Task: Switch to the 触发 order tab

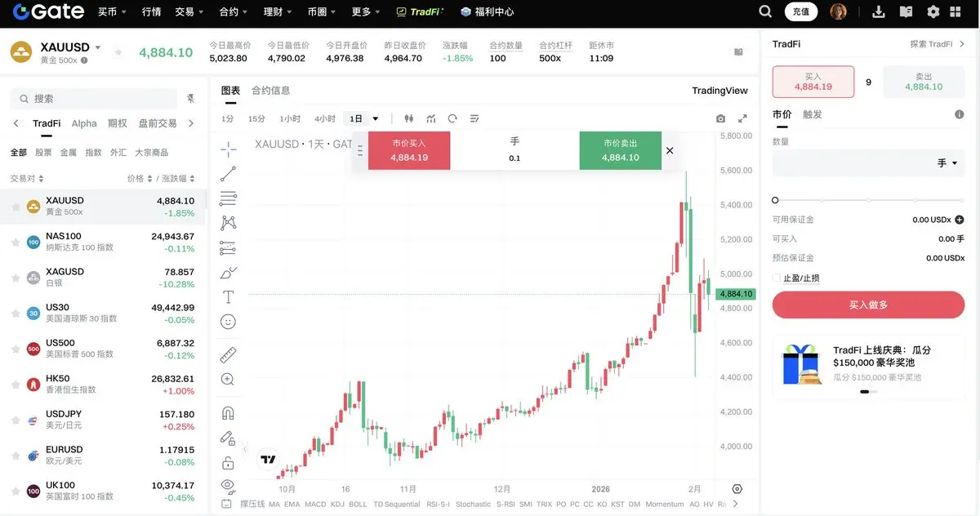Action: (x=813, y=114)
